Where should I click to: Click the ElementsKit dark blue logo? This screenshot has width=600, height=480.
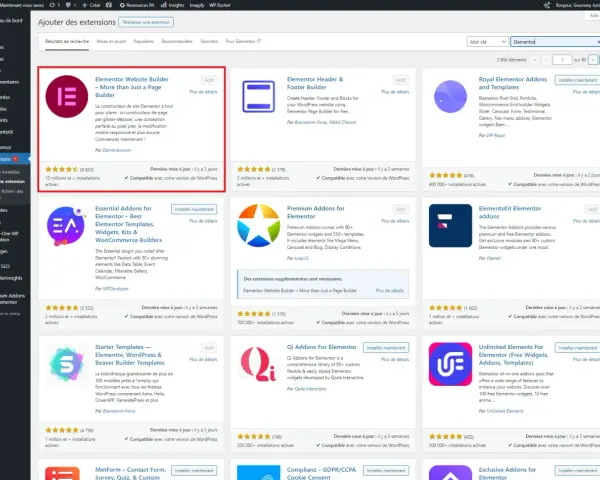click(x=450, y=225)
